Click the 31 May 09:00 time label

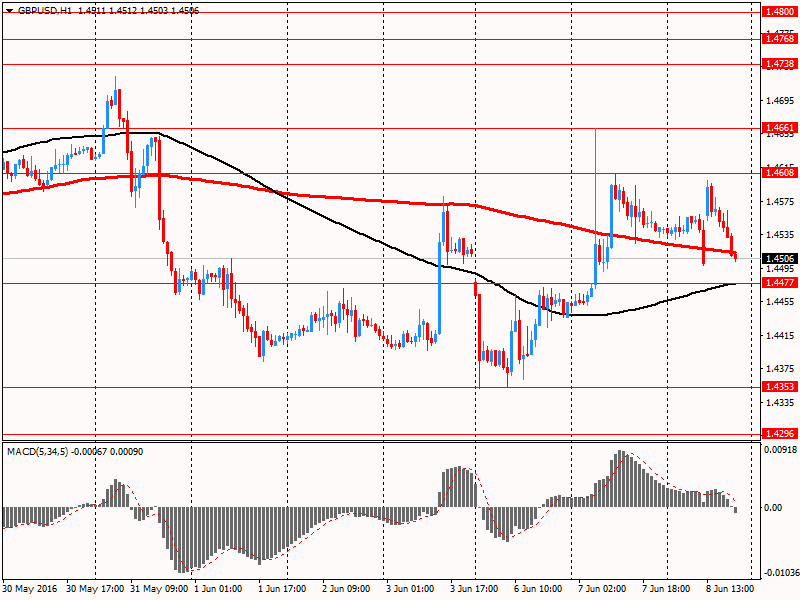(x=159, y=589)
